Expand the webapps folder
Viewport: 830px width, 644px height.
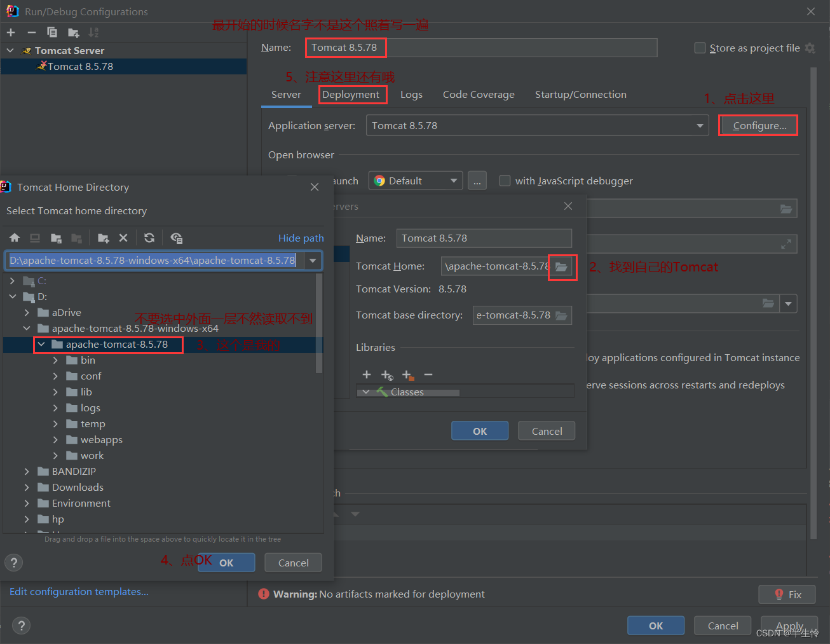coord(55,440)
